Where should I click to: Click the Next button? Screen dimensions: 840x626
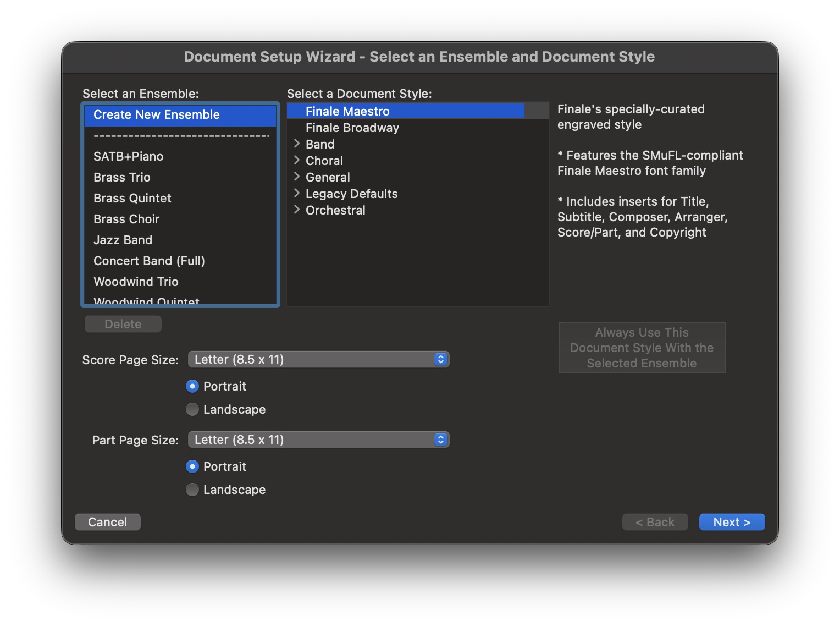[x=731, y=523]
